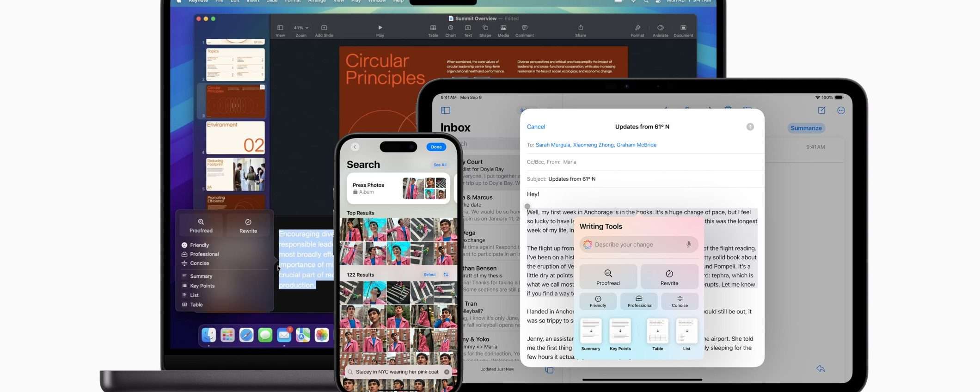Open the Shape picker in Keynote
The image size is (980, 392).
coord(485,31)
